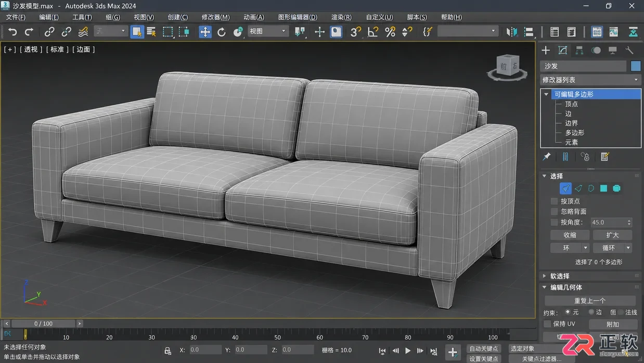Screen dimensions: 644x363
Task: Select the Unlink selection tool
Action: pos(66,32)
